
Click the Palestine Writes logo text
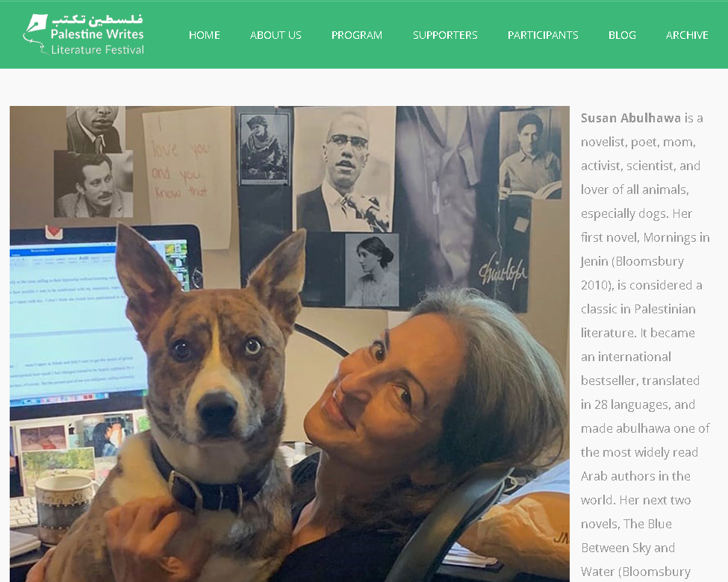(x=97, y=34)
